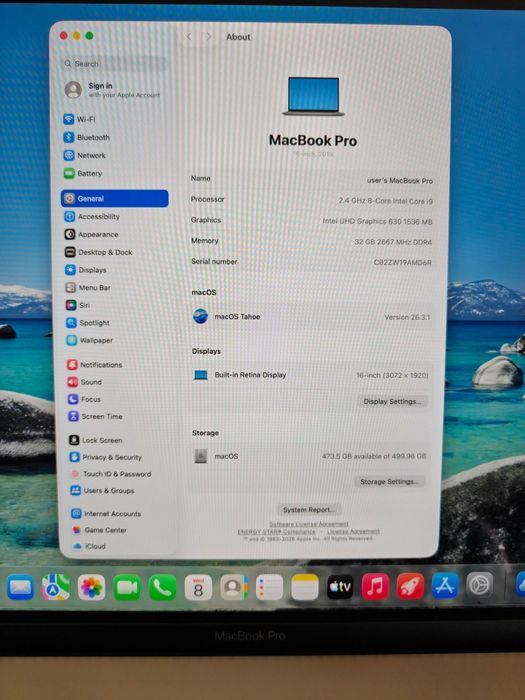The image size is (525, 700).
Task: Open System Settings from the Dock
Action: pos(480,585)
